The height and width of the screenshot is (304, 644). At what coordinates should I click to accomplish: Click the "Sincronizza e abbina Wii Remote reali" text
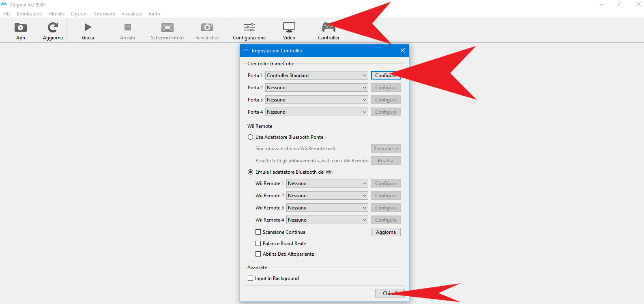coord(295,149)
